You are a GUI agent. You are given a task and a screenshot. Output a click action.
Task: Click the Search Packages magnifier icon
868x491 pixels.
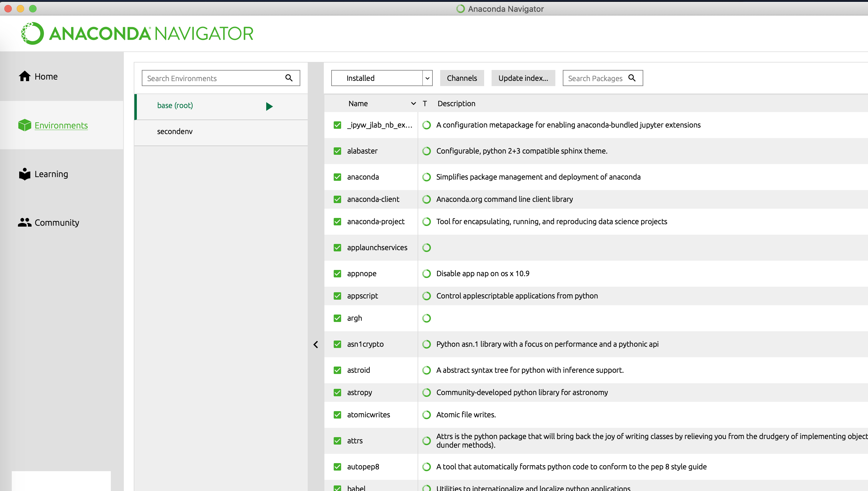tap(632, 78)
